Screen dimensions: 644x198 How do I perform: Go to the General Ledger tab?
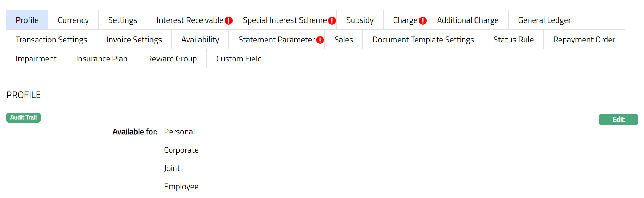pos(544,20)
